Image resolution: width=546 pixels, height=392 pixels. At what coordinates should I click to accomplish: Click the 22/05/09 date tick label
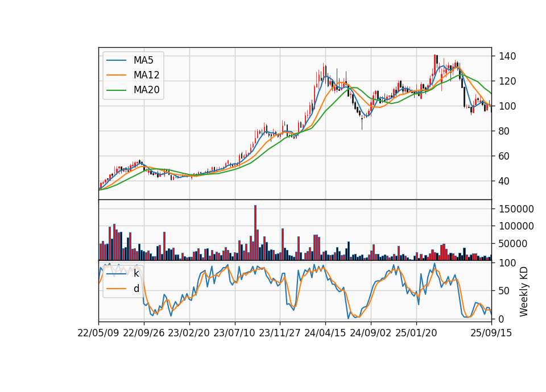pos(98,333)
